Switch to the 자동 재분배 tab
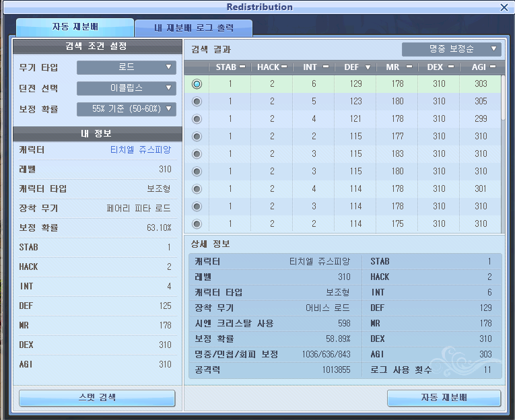The height and width of the screenshot is (420, 515). click(74, 28)
